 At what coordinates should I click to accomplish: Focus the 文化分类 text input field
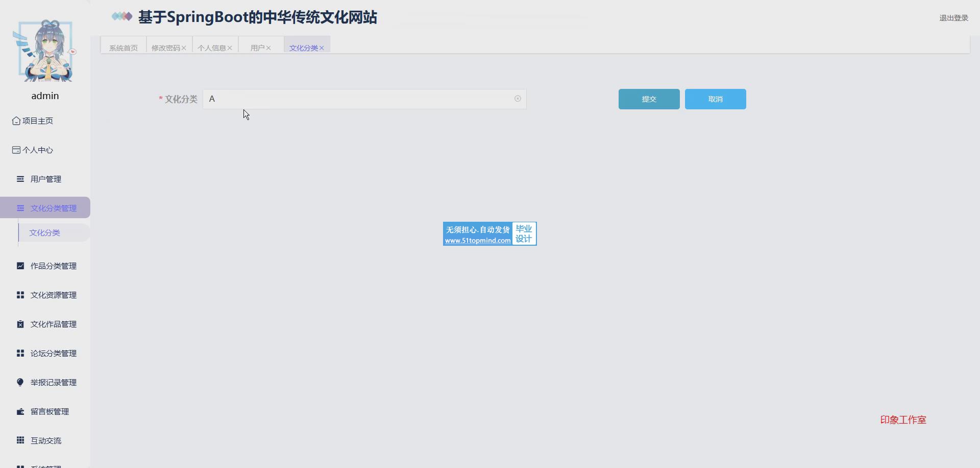point(357,99)
